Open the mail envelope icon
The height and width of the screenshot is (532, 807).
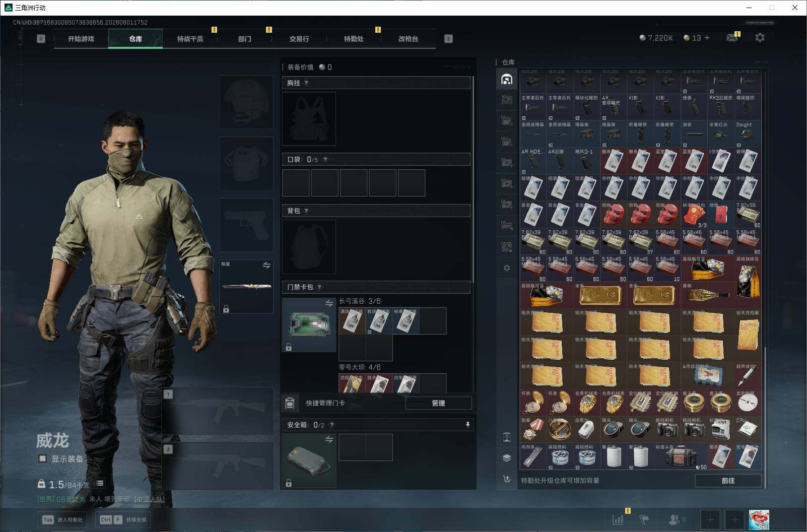[x=732, y=38]
